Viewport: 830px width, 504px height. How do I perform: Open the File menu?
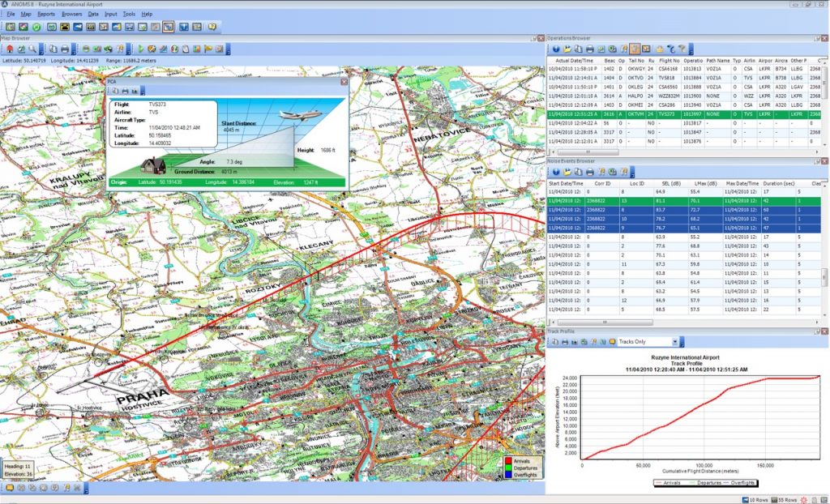(11, 14)
